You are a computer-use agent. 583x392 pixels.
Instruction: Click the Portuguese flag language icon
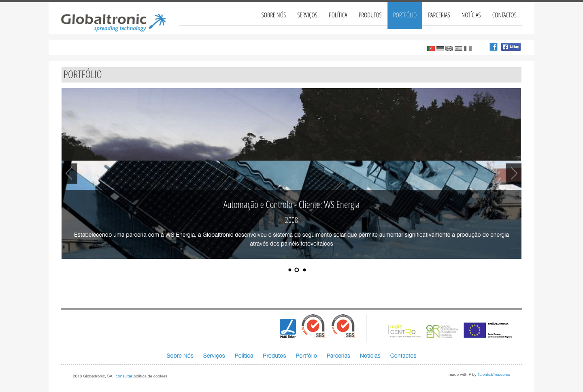pos(431,49)
